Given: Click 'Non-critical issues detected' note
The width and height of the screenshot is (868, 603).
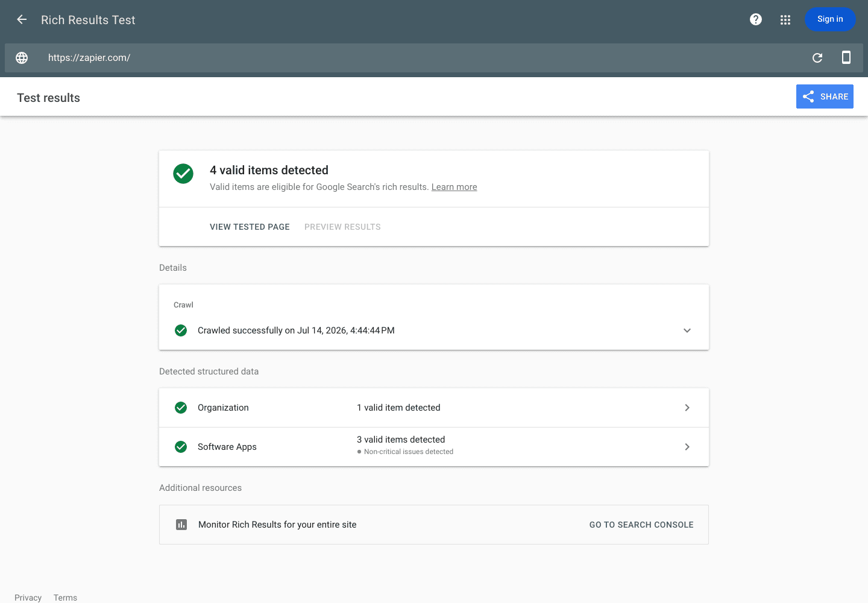Looking at the screenshot, I should click(408, 452).
